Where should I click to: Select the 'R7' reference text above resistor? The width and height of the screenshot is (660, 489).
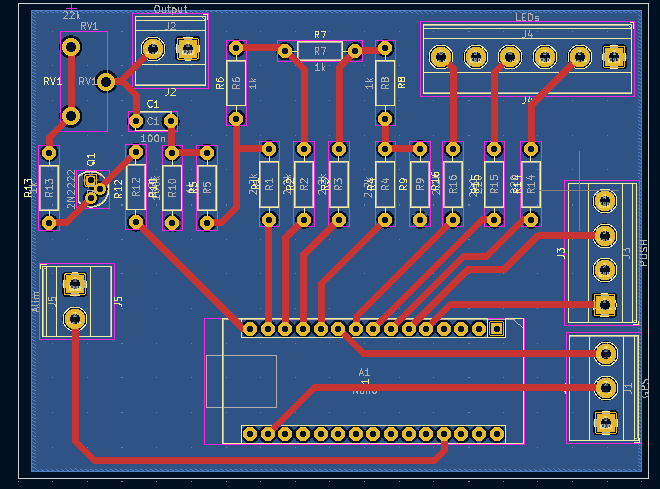pyautogui.click(x=320, y=35)
